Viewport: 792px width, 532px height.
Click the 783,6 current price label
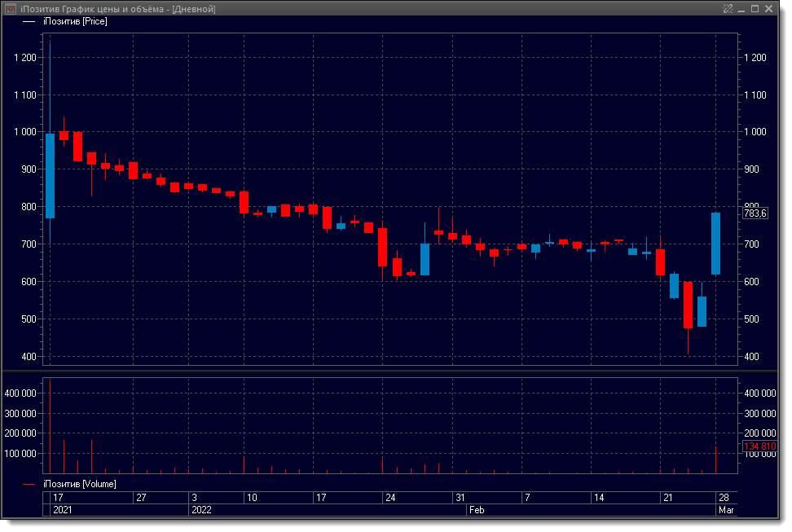click(755, 213)
